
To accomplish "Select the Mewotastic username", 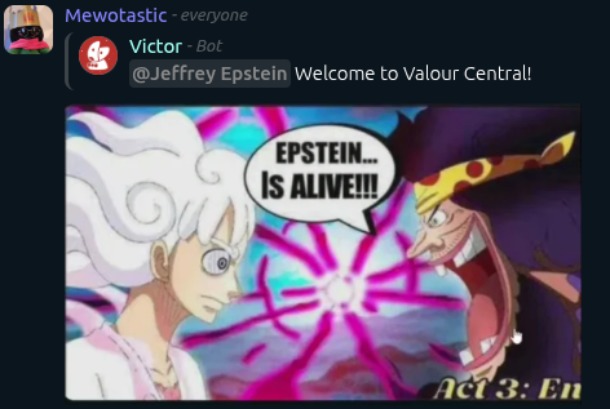I will 116,16.
